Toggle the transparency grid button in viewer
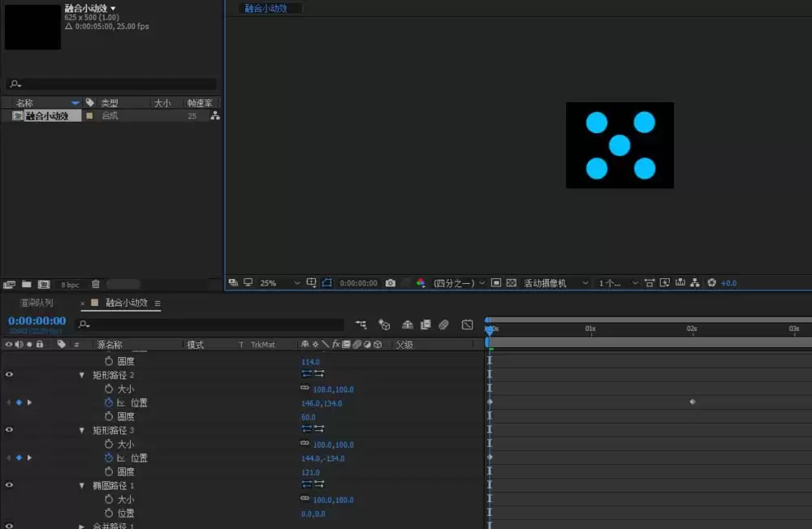Screen dimensions: 812x529 point(511,282)
